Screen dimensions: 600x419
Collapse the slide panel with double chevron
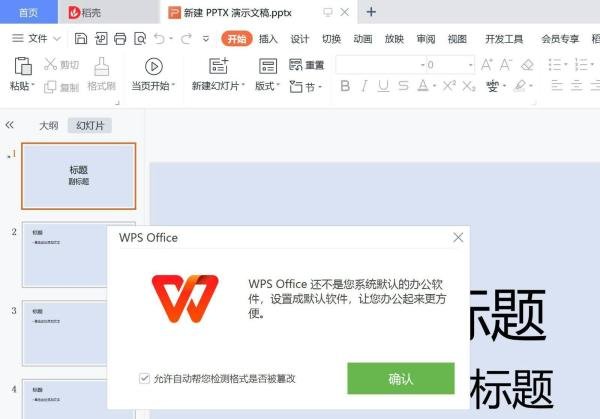tap(10, 125)
